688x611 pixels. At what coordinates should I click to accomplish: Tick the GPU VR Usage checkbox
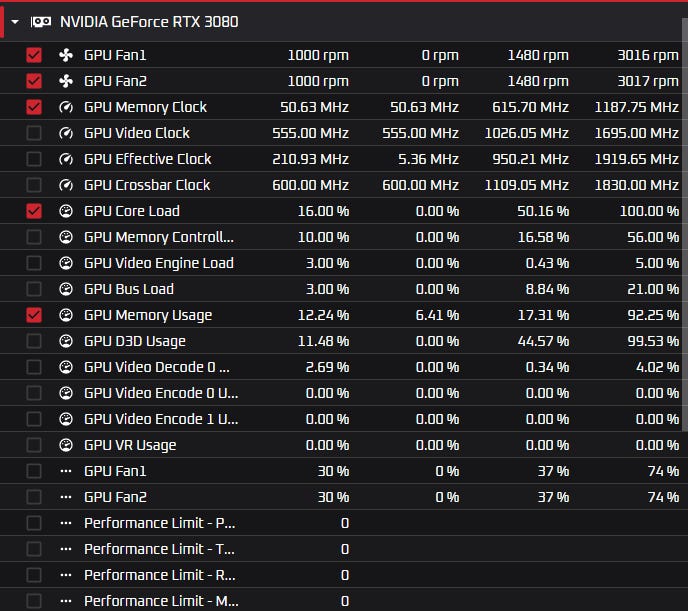(x=34, y=445)
